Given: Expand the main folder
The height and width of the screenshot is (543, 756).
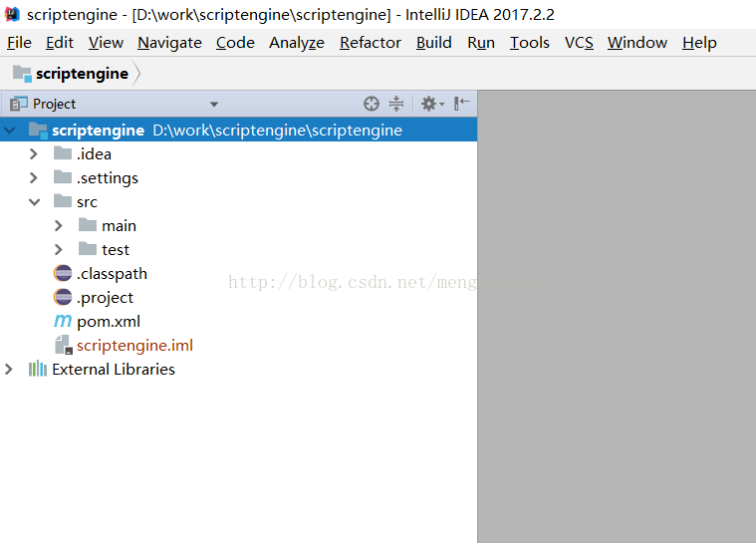Looking at the screenshot, I should pos(59,225).
